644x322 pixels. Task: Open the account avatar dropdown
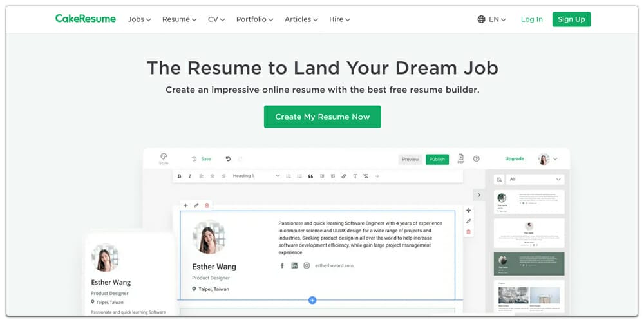click(548, 159)
